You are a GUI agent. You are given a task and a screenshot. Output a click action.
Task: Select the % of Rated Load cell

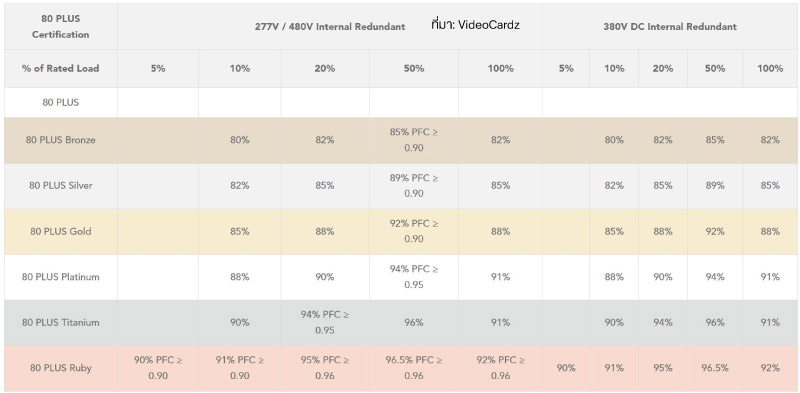click(60, 68)
